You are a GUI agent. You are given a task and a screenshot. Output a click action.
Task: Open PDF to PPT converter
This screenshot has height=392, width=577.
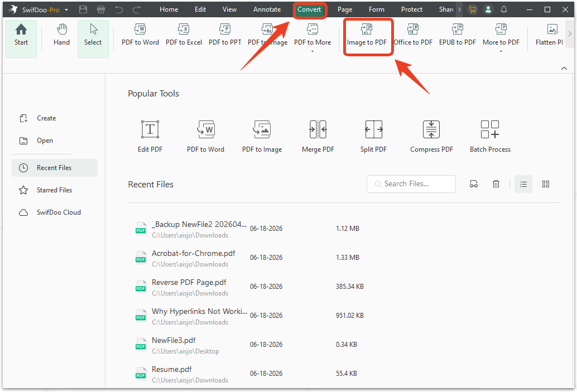(225, 36)
